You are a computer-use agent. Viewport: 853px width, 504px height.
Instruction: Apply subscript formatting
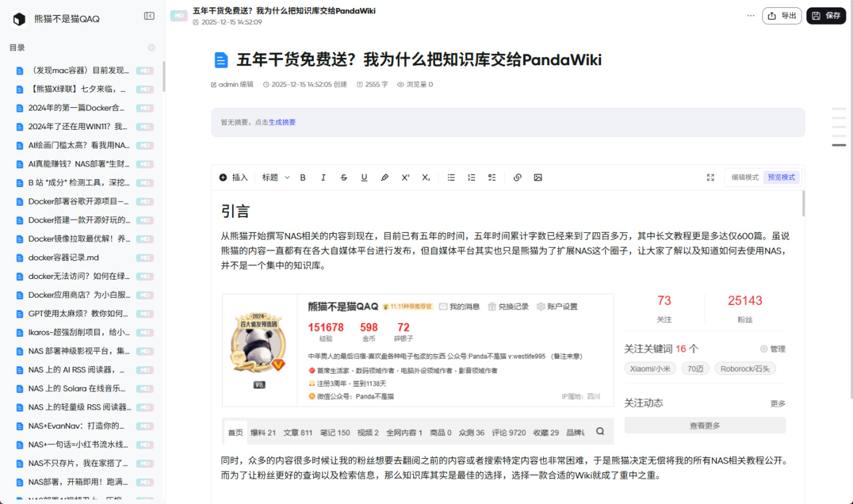click(426, 178)
